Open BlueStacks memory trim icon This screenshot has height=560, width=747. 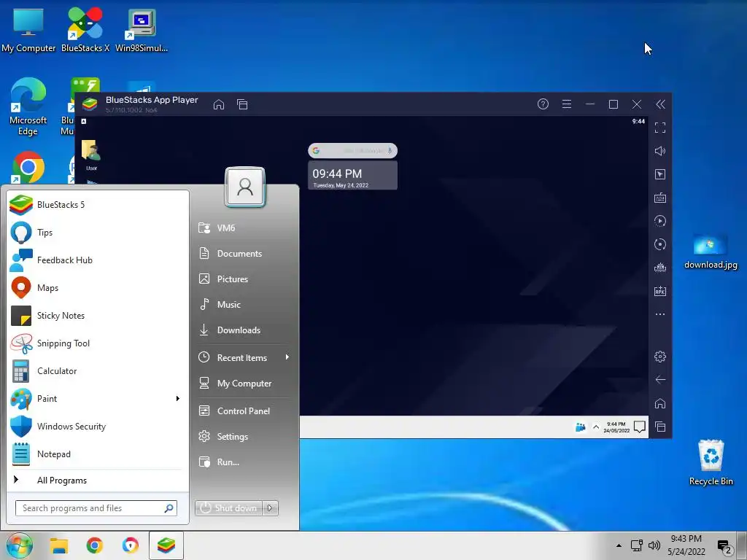tap(659, 268)
